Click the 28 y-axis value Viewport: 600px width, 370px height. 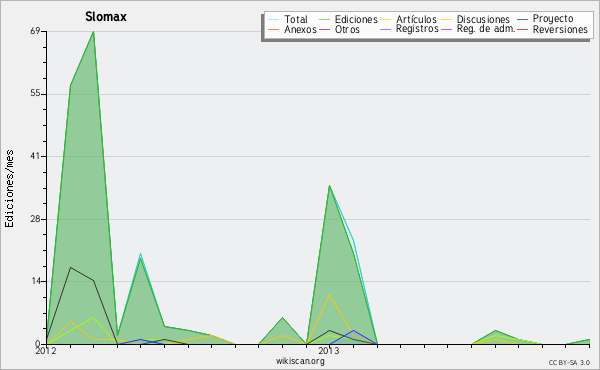pyautogui.click(x=36, y=219)
